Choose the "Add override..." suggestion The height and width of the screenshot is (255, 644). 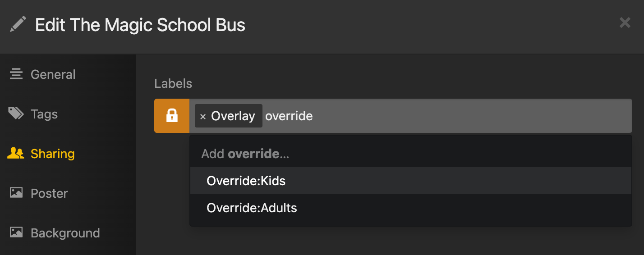[x=410, y=154]
